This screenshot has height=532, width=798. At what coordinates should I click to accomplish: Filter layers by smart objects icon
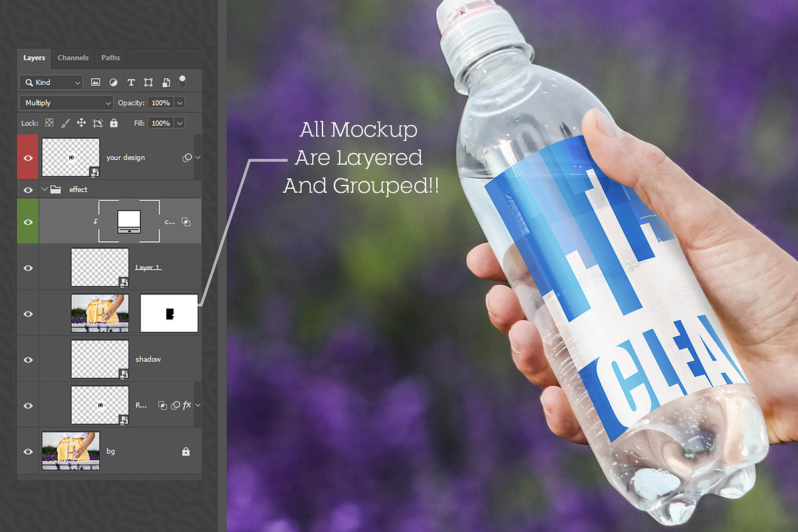pos(166,82)
